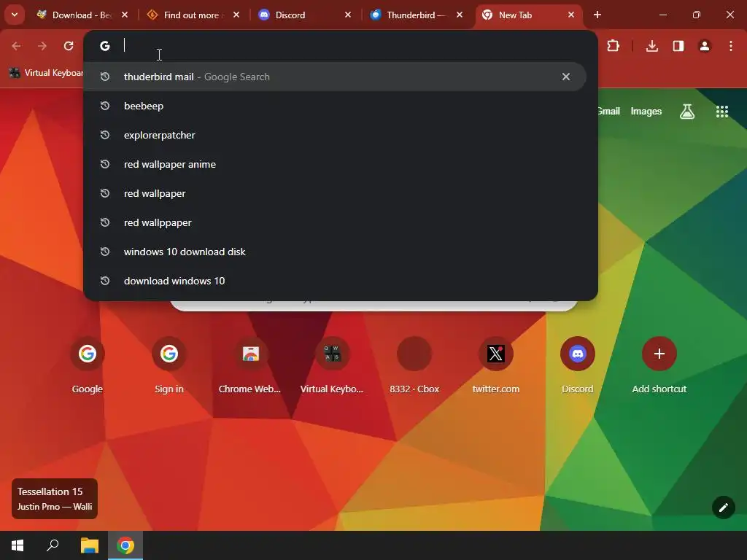This screenshot has height=560, width=747.
Task: Open the Search Labs flask icon
Action: click(x=687, y=112)
